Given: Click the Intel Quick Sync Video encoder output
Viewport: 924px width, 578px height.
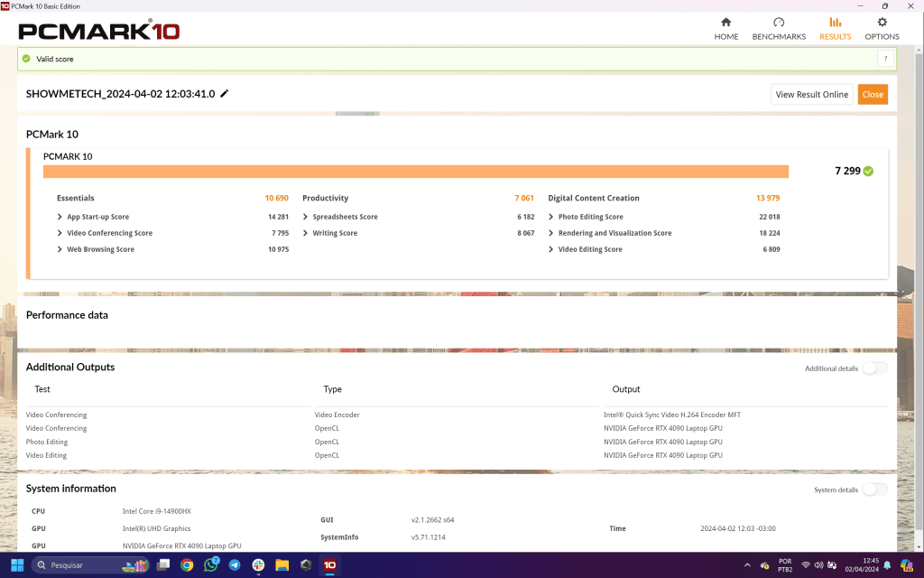Looking at the screenshot, I should 671,415.
